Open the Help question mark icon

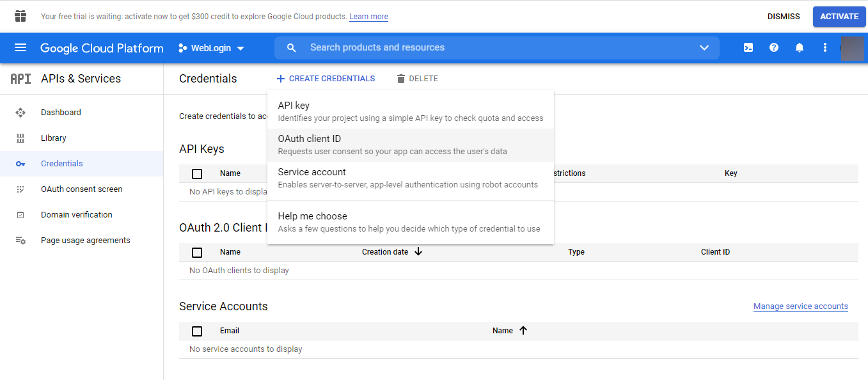(x=774, y=48)
